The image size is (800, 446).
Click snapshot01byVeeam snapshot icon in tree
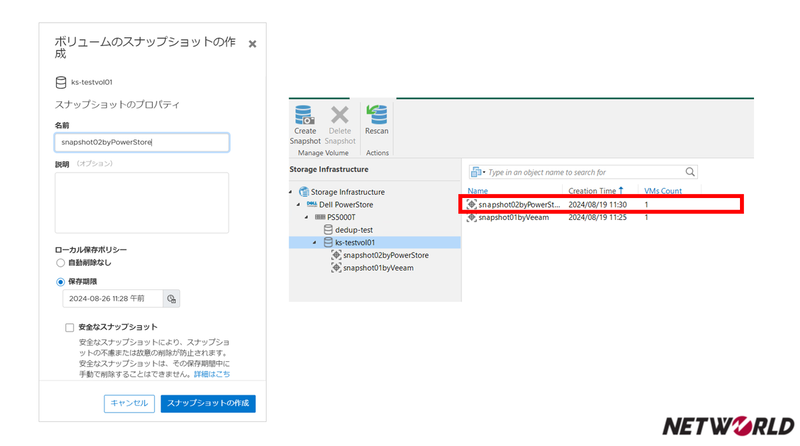pos(336,267)
